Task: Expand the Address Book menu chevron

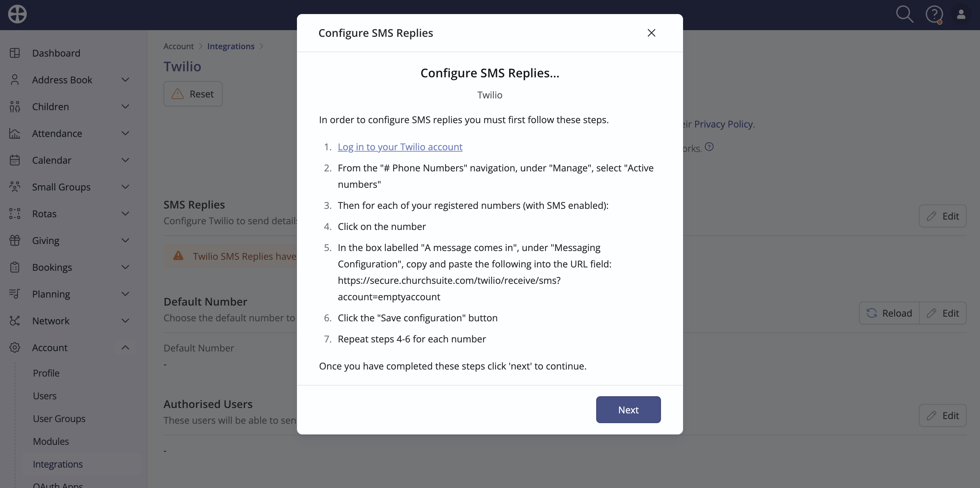Action: click(125, 79)
